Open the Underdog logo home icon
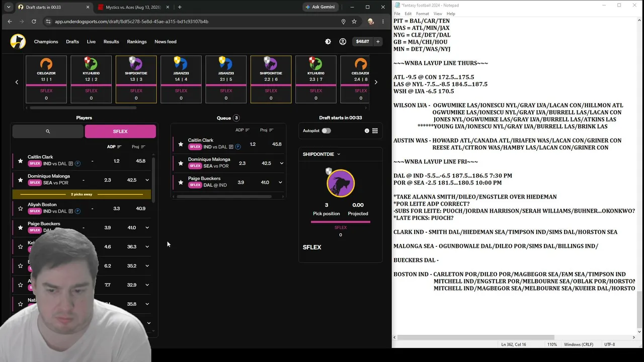 coord(18,42)
